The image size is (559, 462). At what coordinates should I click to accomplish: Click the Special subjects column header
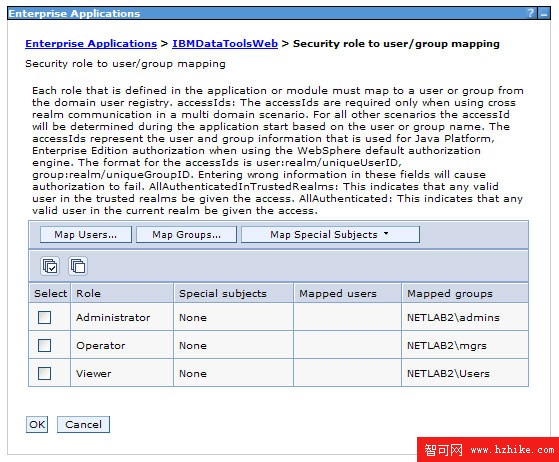pos(233,293)
